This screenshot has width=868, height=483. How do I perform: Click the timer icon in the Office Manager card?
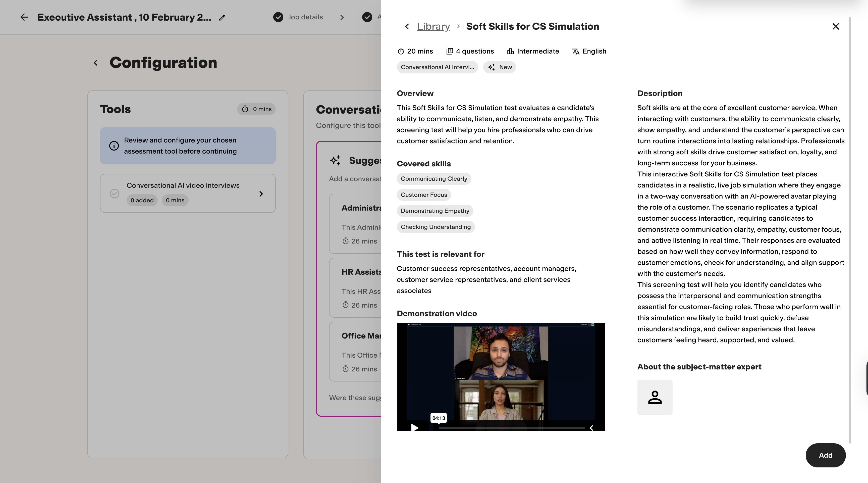pyautogui.click(x=345, y=369)
